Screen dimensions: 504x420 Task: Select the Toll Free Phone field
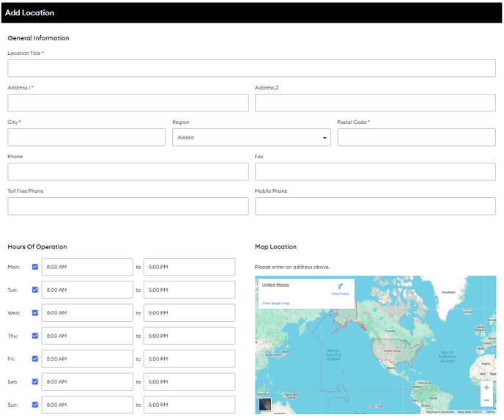[x=128, y=206]
